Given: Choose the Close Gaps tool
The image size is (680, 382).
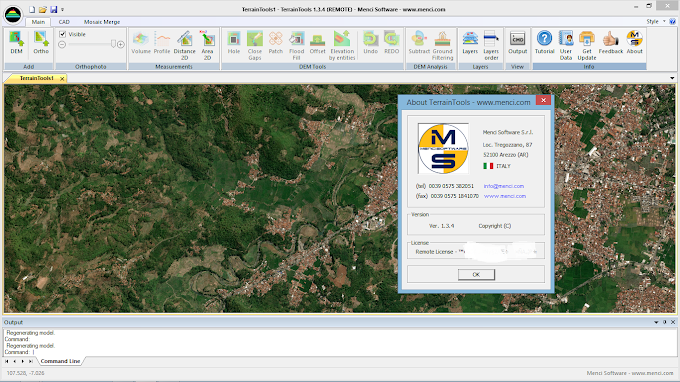Looking at the screenshot, I should coord(255,45).
